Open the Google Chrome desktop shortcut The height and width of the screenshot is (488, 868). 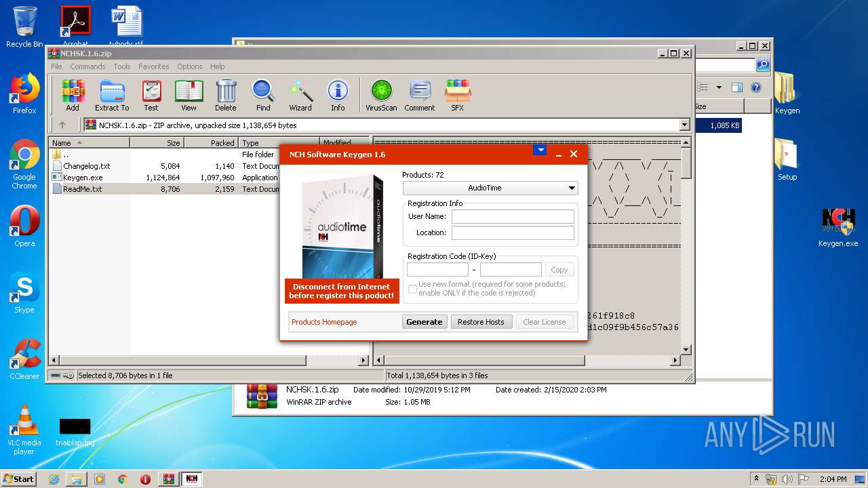tap(24, 164)
